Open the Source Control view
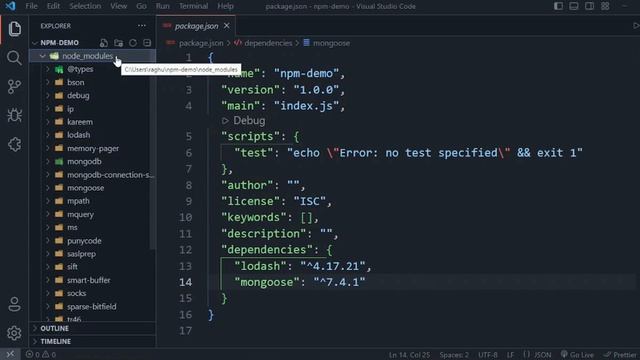The image size is (640, 360). [x=14, y=87]
